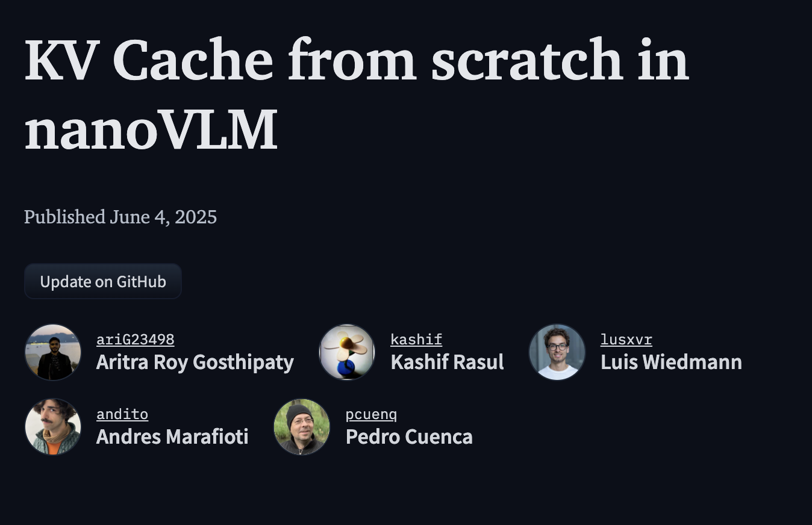Click the name Kashif Rasul
The width and height of the screenshot is (812, 525).
[447, 362]
